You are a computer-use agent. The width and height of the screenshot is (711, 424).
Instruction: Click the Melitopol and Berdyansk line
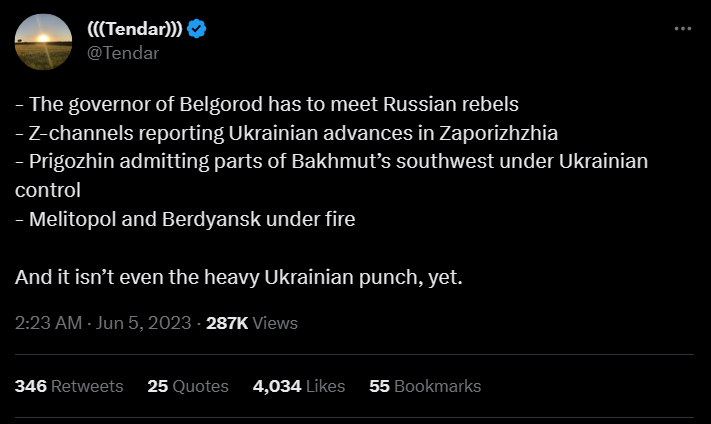coord(185,218)
